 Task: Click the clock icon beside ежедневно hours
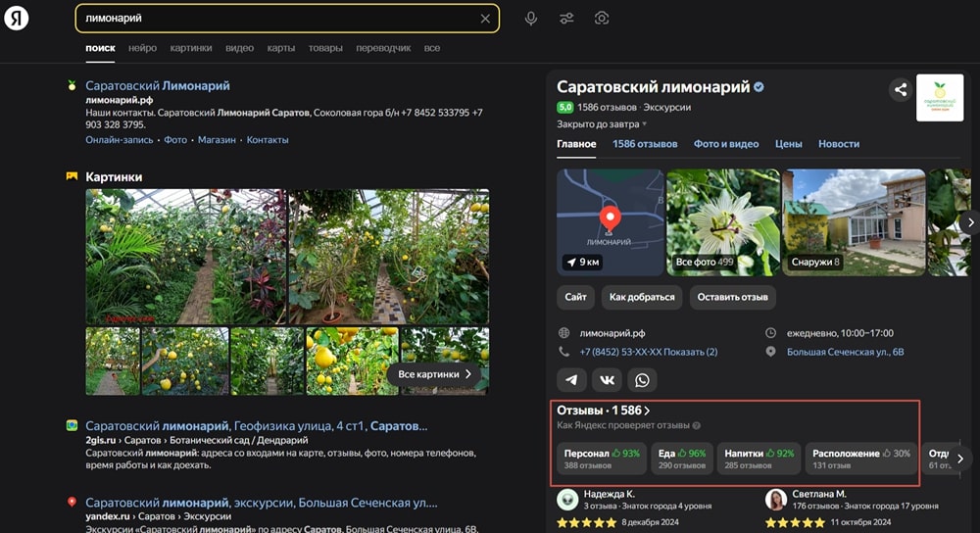pos(770,333)
